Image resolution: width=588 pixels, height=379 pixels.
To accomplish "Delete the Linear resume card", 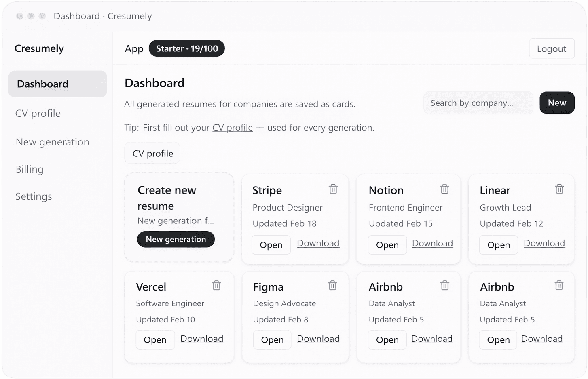I will (x=559, y=189).
